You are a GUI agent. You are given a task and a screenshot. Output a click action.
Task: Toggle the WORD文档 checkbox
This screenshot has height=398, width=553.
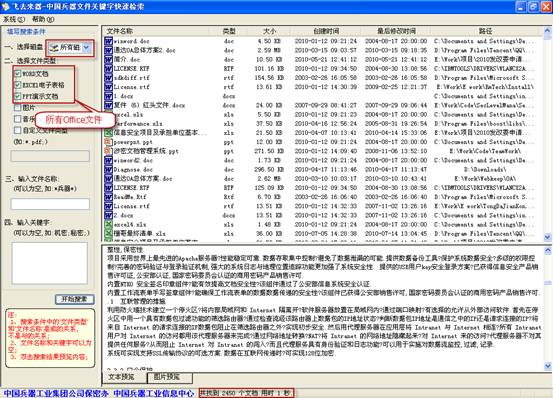tap(17, 74)
